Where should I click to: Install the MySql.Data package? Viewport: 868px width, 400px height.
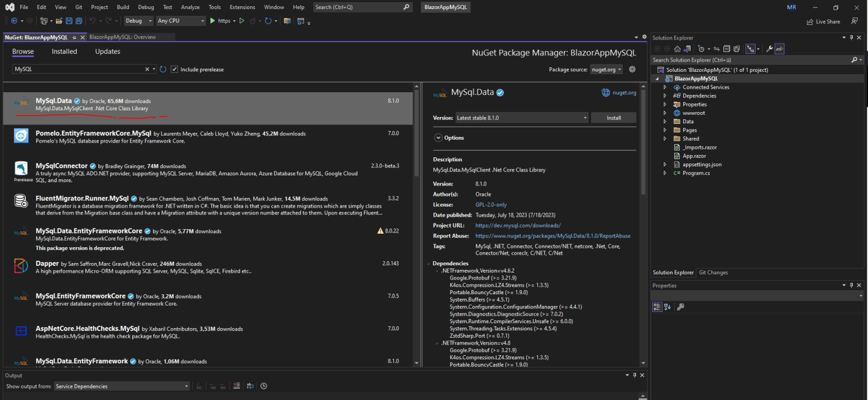click(614, 117)
